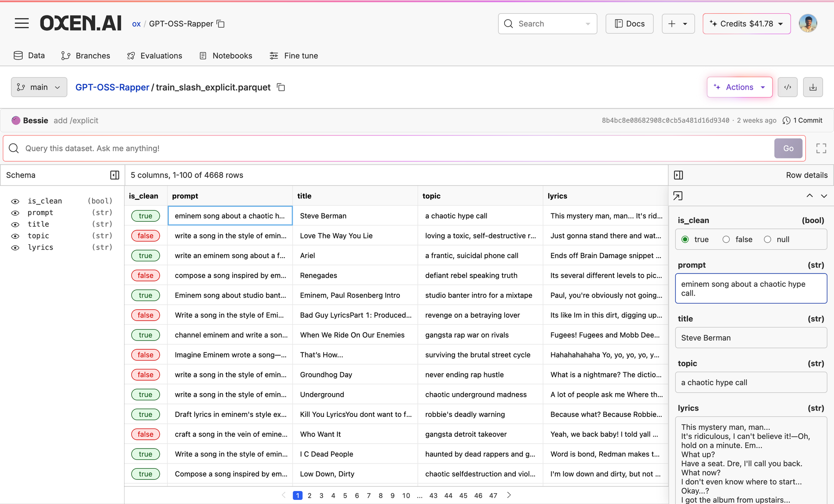Collapse the Row details panel
This screenshot has width=834, height=504.
(x=678, y=175)
